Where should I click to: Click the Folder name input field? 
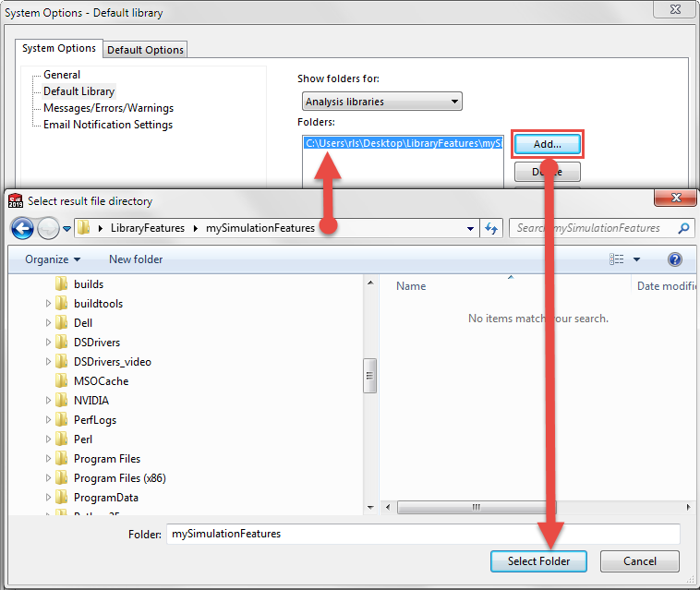[423, 534]
